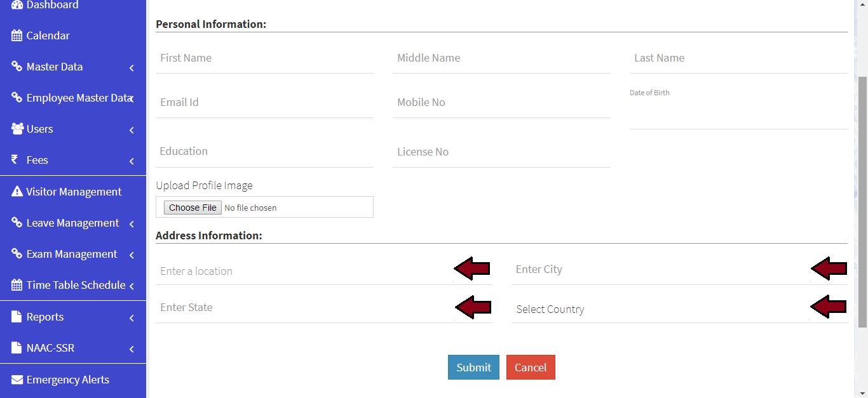868x398 pixels.
Task: Click the Visitor Management warning icon
Action: [17, 192]
